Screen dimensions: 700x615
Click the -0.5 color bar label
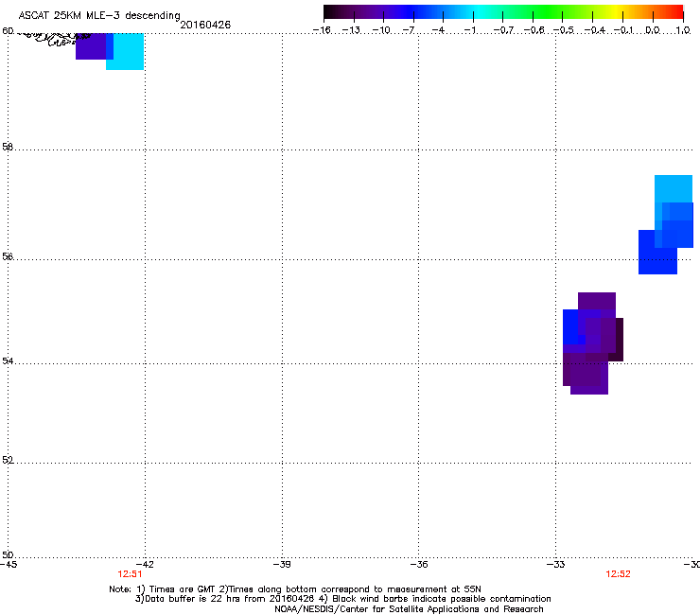(564, 30)
